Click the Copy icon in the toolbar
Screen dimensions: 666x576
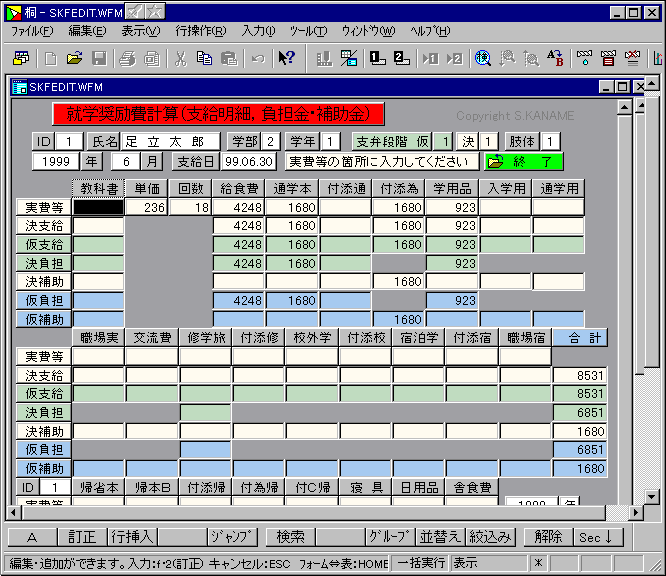click(205, 59)
